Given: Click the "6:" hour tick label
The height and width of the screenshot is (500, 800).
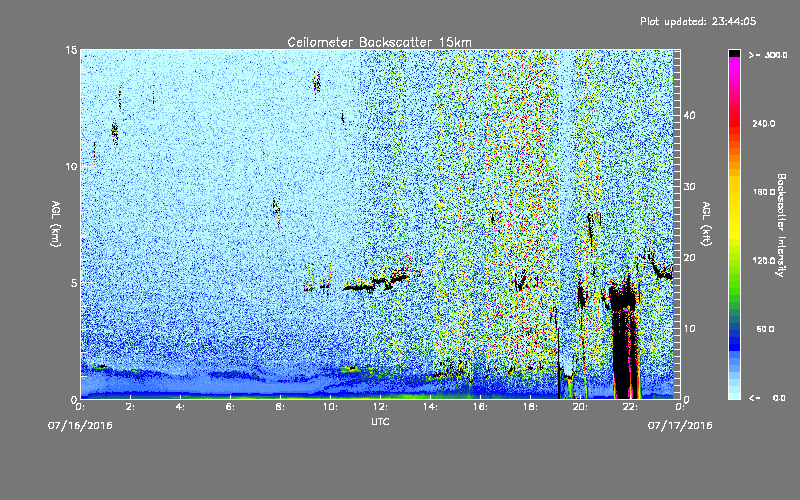Looking at the screenshot, I should [230, 407].
